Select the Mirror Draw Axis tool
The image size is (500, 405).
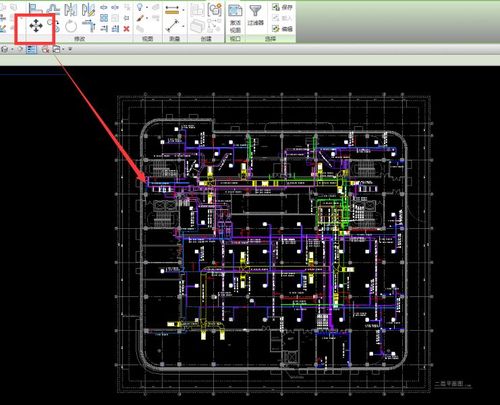point(88,10)
